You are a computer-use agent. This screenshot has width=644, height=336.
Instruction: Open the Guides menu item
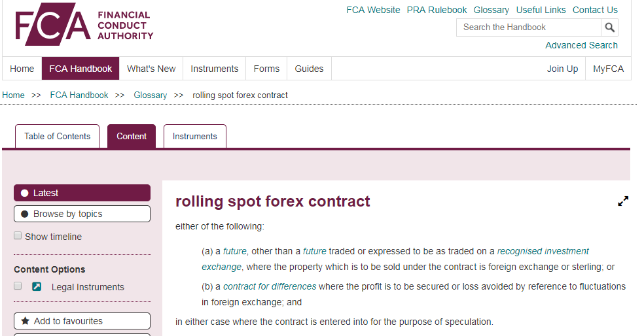pos(309,69)
